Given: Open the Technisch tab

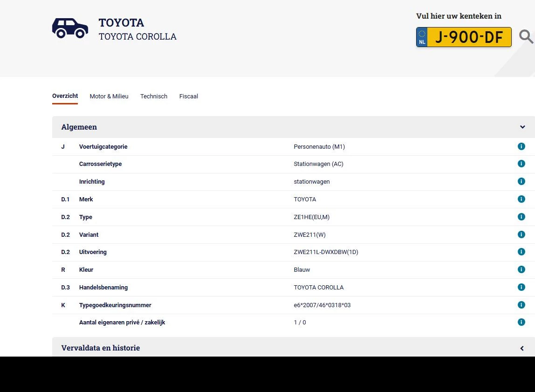Looking at the screenshot, I should [x=154, y=96].
